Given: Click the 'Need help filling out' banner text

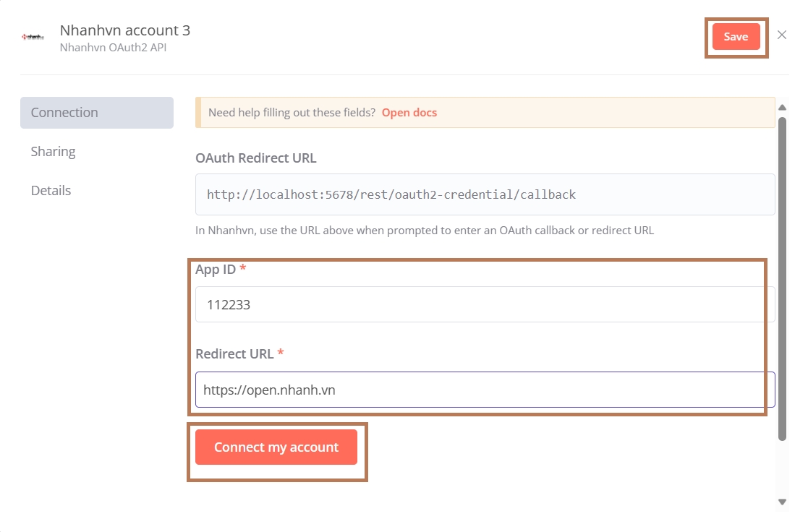Looking at the screenshot, I should 292,113.
